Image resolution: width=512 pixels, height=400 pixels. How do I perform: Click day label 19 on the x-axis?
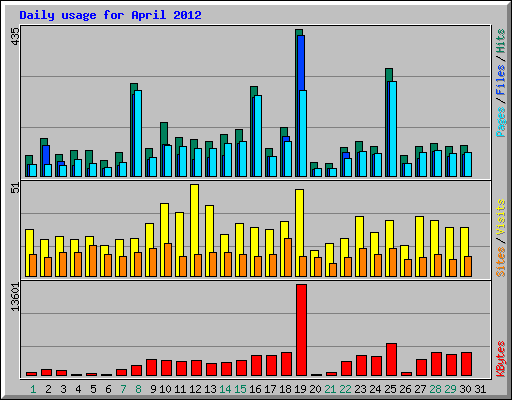coord(300,389)
